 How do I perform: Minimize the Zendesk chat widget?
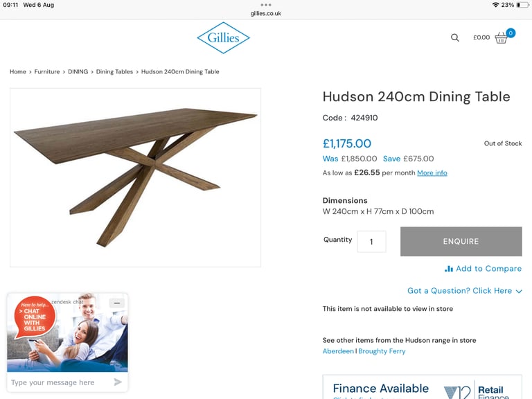(117, 303)
